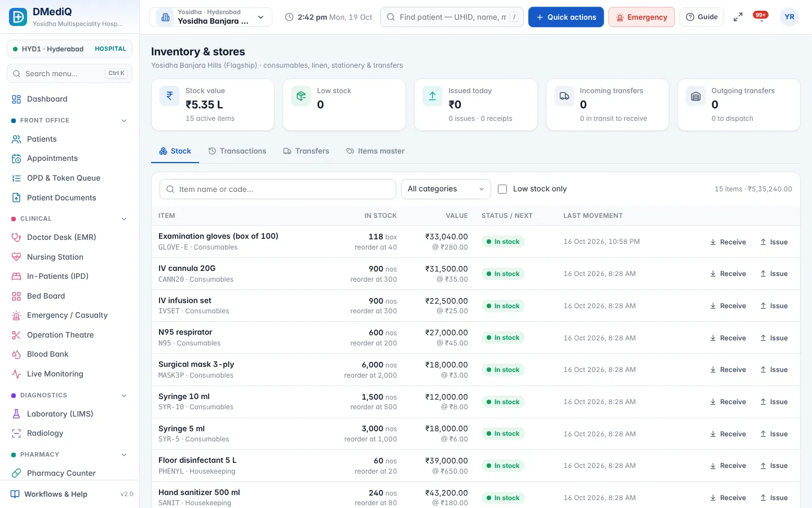
Task: Click the Issued today upload icon
Action: 433,96
